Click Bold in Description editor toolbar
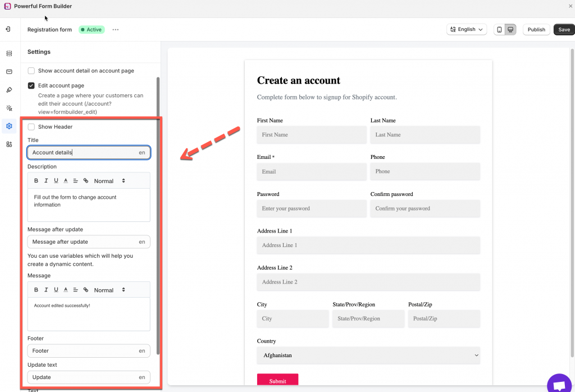575x392 pixels. [36, 181]
